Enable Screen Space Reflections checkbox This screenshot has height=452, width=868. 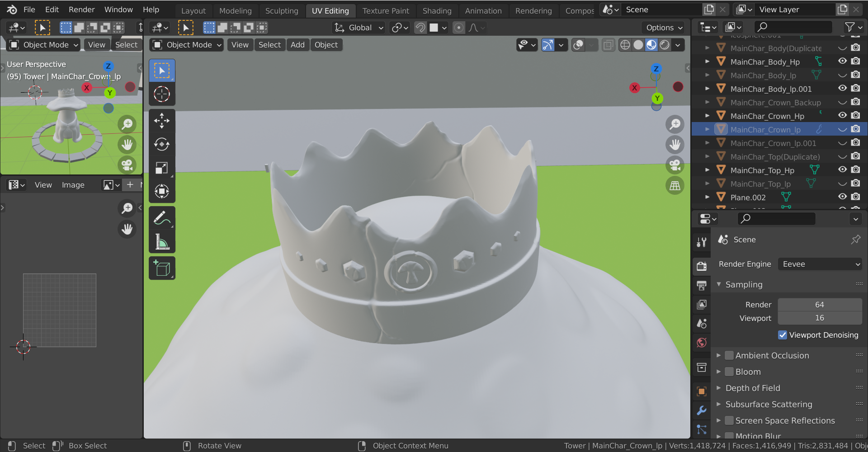coord(729,420)
